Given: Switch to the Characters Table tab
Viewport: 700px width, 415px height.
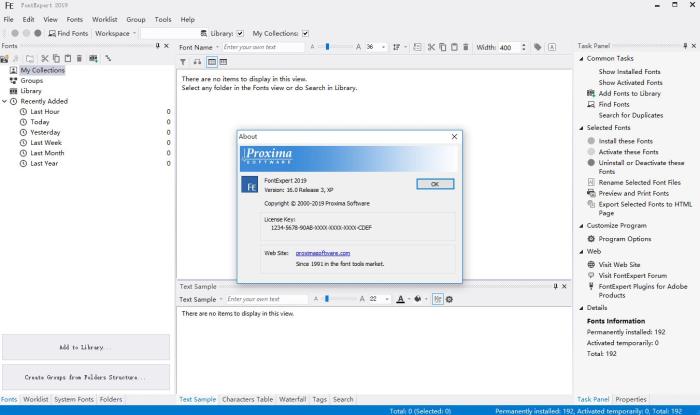Looking at the screenshot, I should (x=247, y=399).
